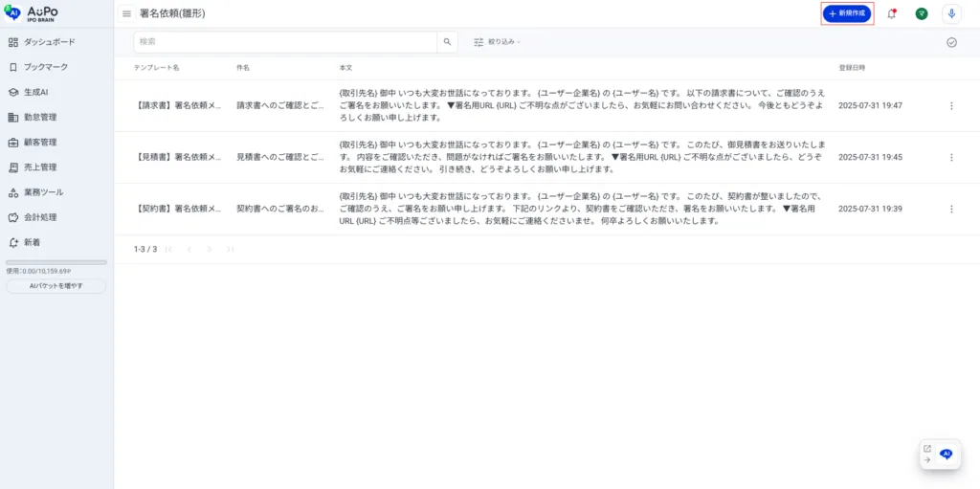The image size is (980, 489).
Task: Click the 見積書 template body text
Action: [x=583, y=158]
